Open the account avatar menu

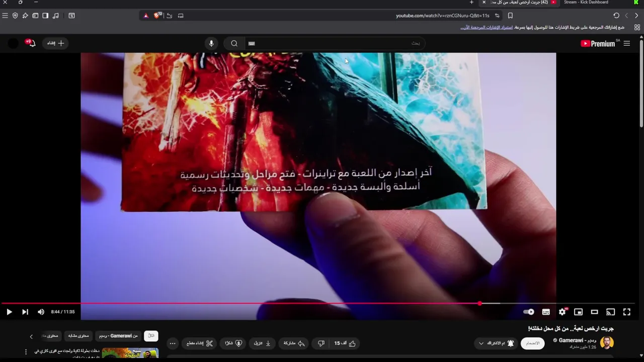pos(13,43)
